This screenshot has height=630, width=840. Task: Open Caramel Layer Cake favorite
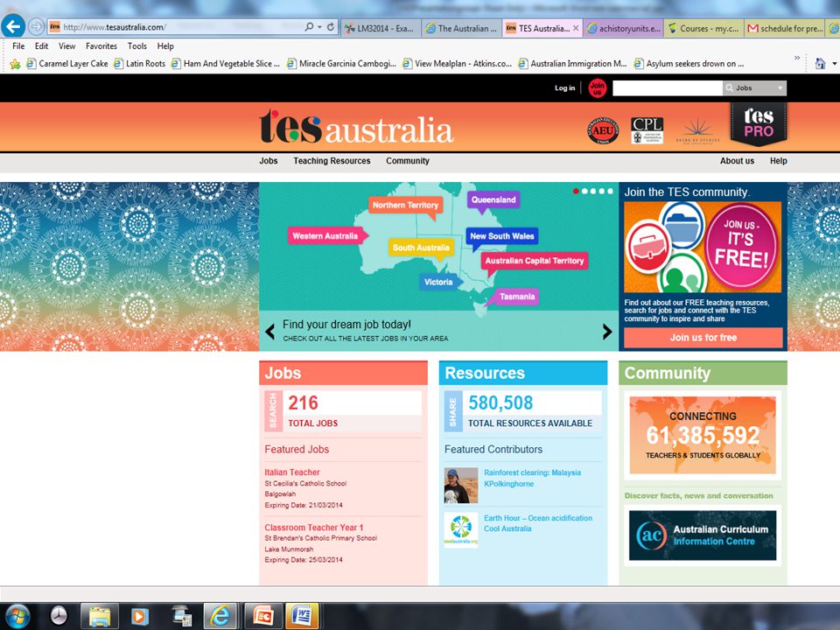pos(67,64)
